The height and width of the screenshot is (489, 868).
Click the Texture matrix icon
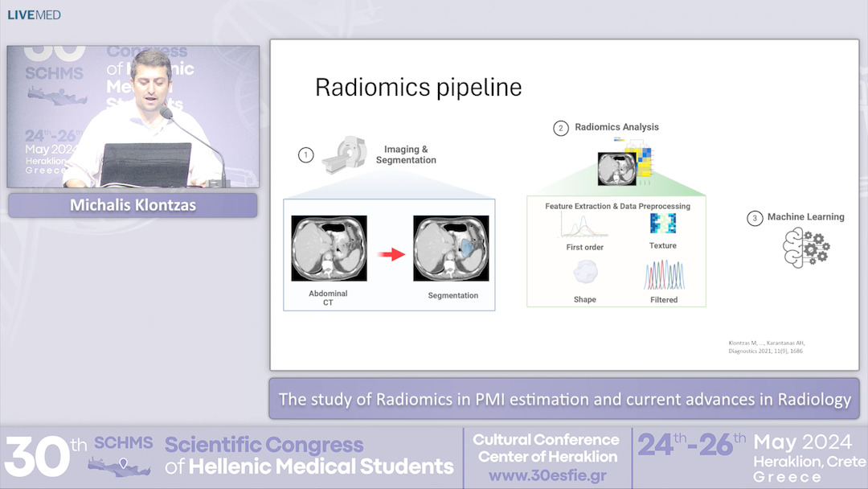pyautogui.click(x=662, y=224)
